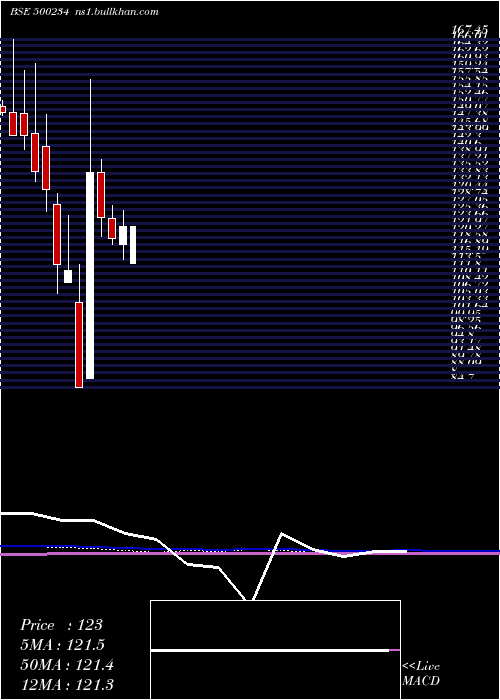Click the "50MA : 121.4" value
Screen dimensions: 500x700
click(x=67, y=665)
